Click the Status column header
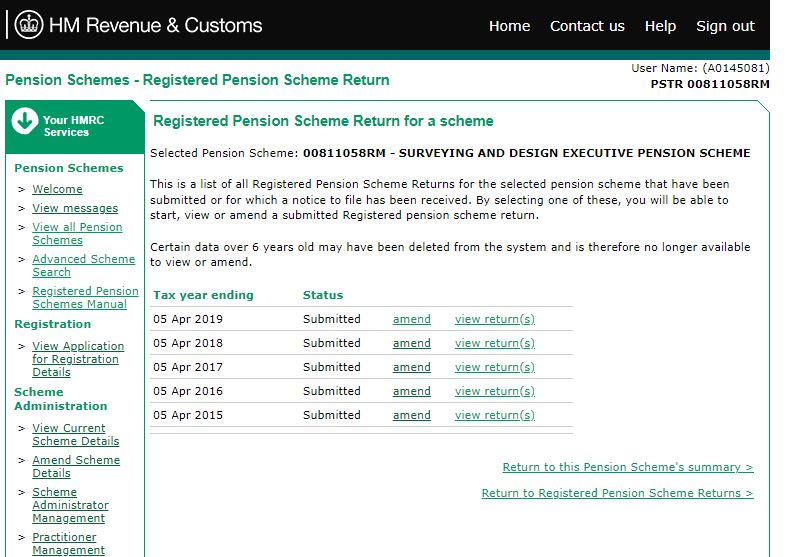This screenshot has height=557, width=790. point(322,295)
